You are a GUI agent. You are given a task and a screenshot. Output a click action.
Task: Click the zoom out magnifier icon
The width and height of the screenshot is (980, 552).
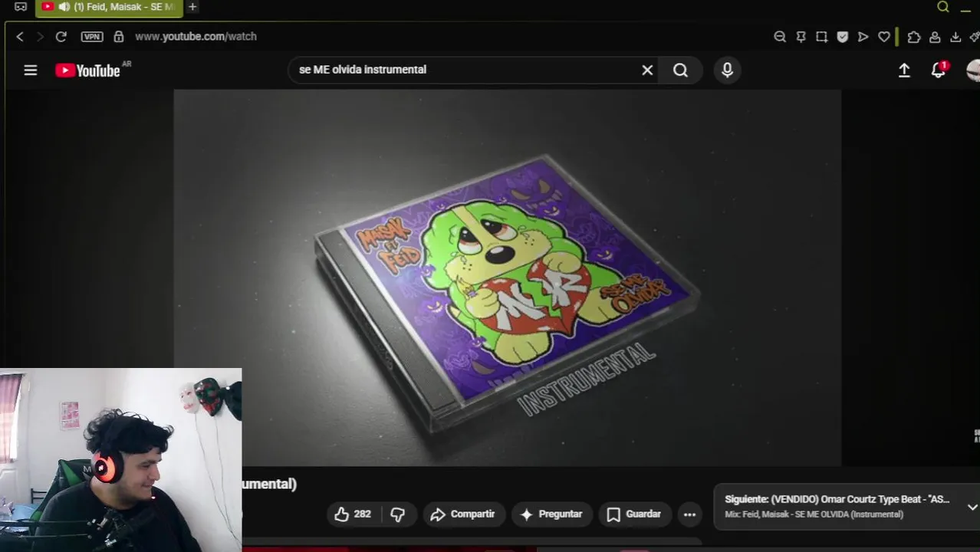[x=780, y=36]
